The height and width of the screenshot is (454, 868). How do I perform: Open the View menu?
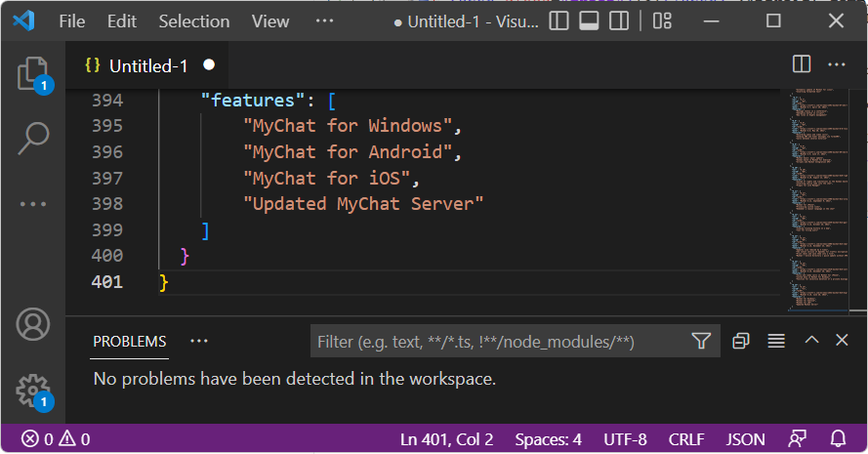270,21
